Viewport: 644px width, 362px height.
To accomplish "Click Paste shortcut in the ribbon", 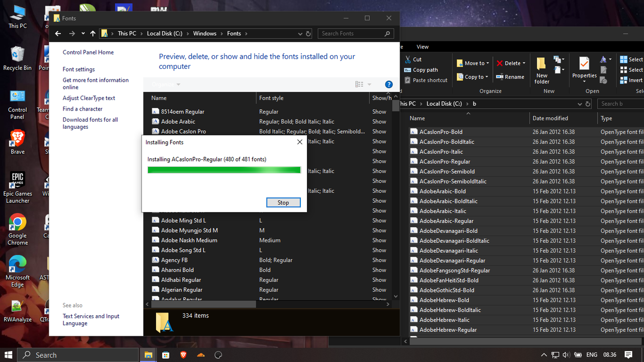I will click(426, 80).
